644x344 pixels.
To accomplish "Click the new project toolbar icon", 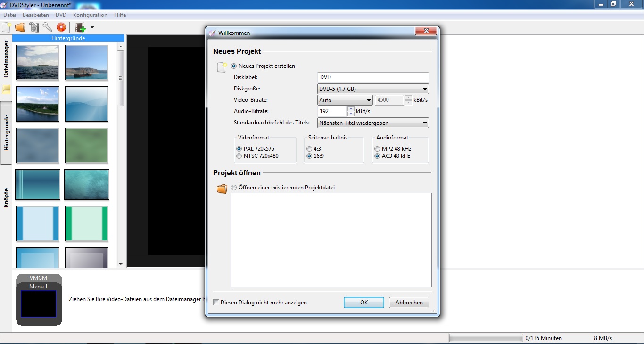I will point(7,27).
